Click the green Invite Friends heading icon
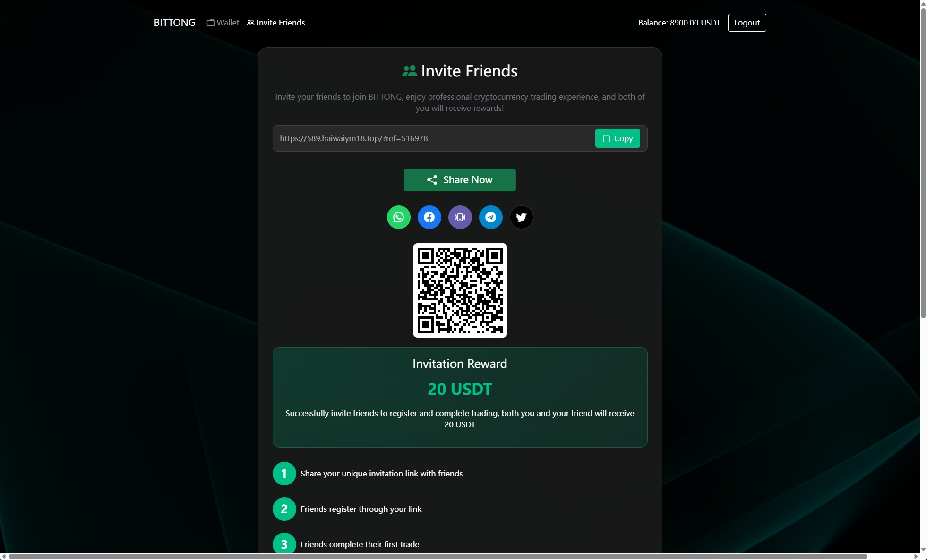The image size is (927, 560). click(x=409, y=71)
